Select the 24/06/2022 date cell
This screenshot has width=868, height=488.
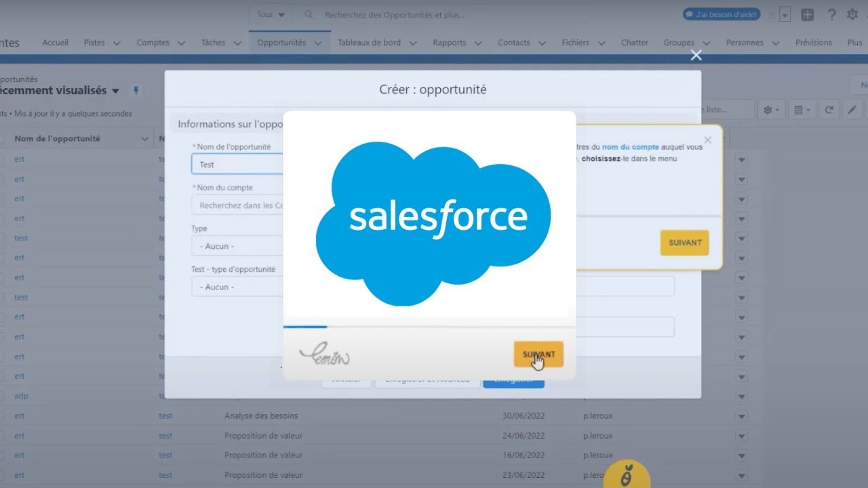[524, 435]
